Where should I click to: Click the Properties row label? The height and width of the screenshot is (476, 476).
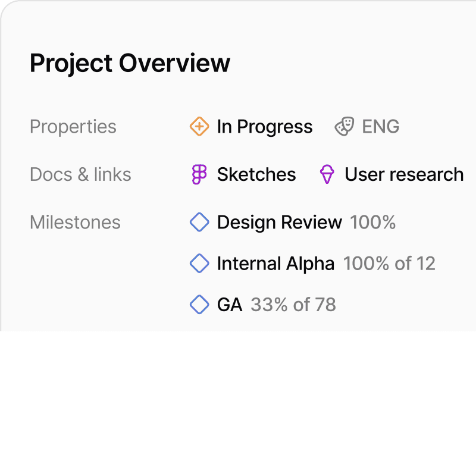tap(73, 127)
